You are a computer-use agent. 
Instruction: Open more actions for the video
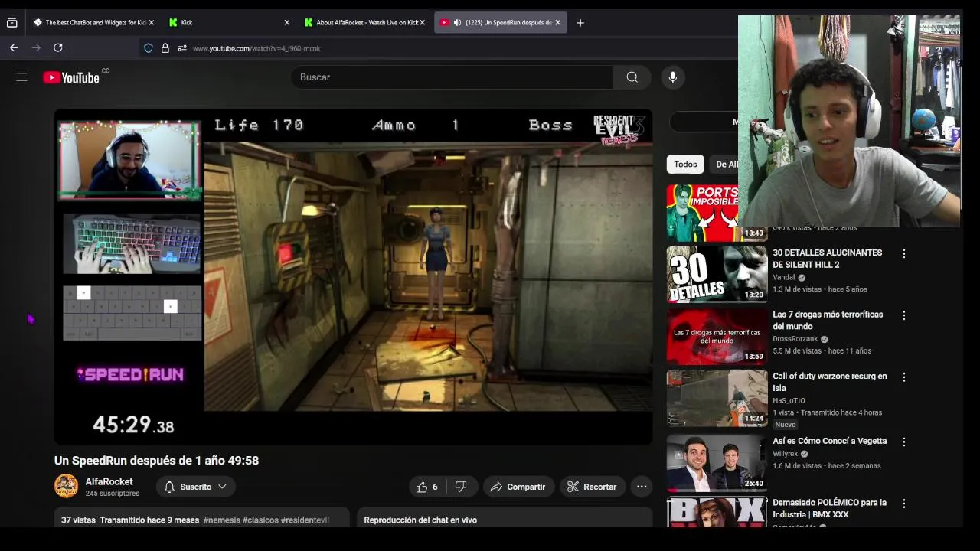[642, 487]
